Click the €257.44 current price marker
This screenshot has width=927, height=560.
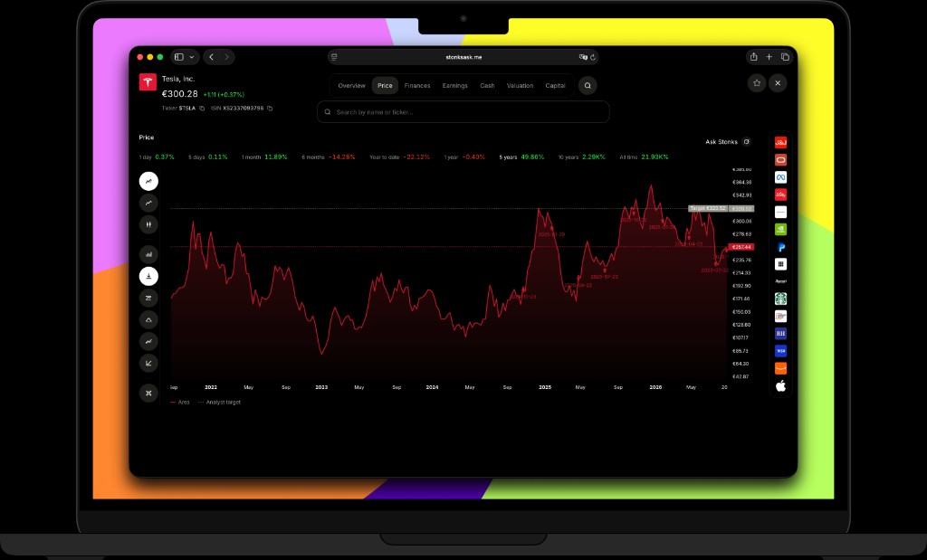(x=741, y=247)
